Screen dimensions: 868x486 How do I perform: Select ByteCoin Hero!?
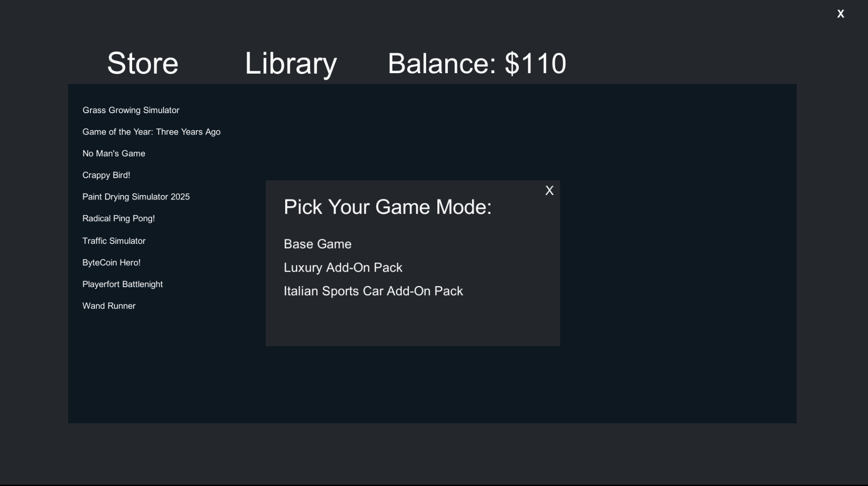point(111,262)
